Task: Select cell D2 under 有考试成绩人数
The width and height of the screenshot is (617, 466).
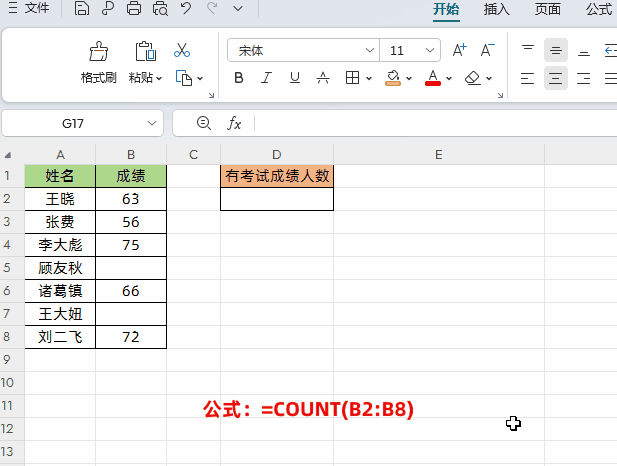Action: pos(277,199)
